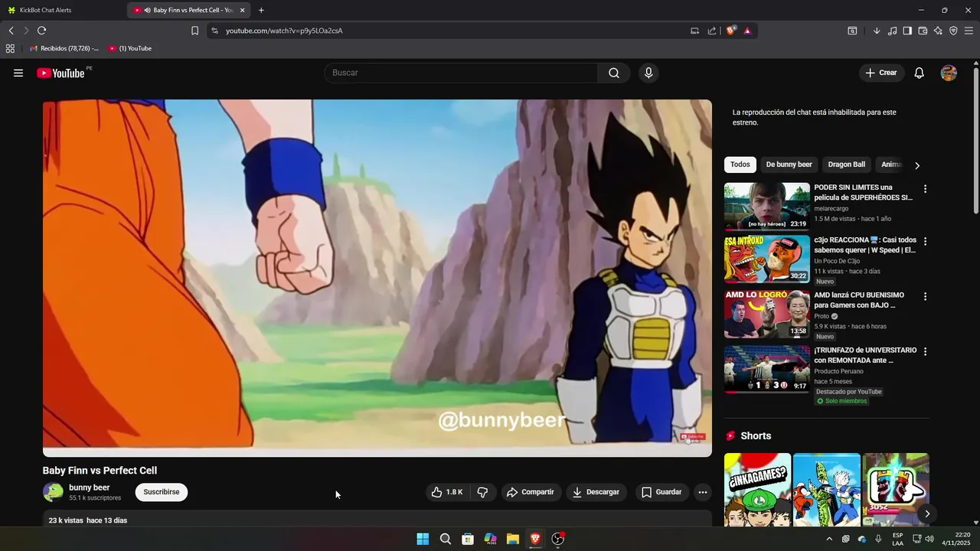Click the search magnifier button
The height and width of the screenshot is (551, 980).
coord(614,73)
